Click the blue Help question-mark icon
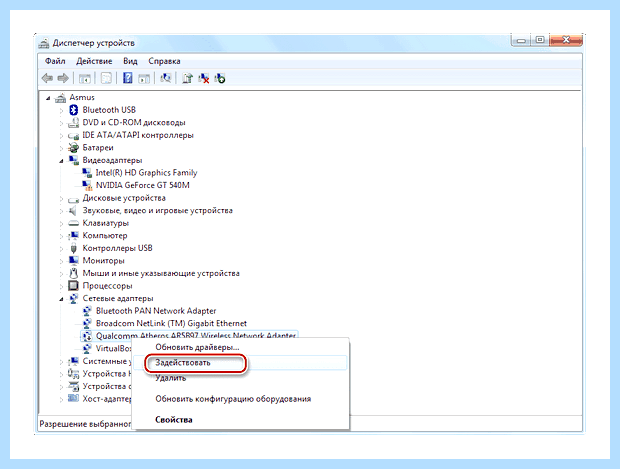The image size is (620, 469). pyautogui.click(x=128, y=78)
